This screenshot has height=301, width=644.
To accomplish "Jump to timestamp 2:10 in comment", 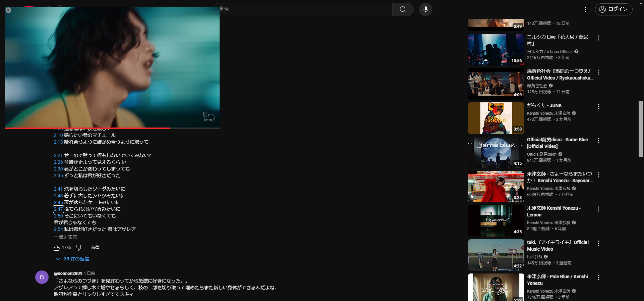I will 58,135.
